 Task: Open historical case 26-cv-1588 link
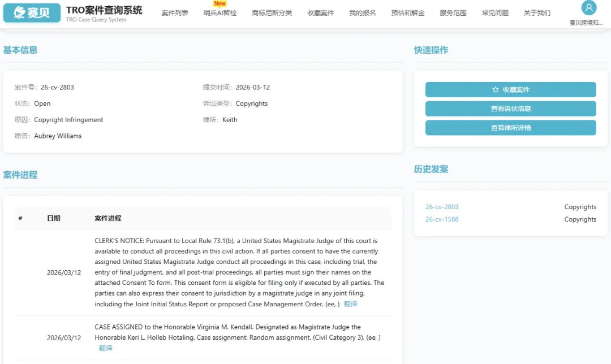tap(442, 219)
